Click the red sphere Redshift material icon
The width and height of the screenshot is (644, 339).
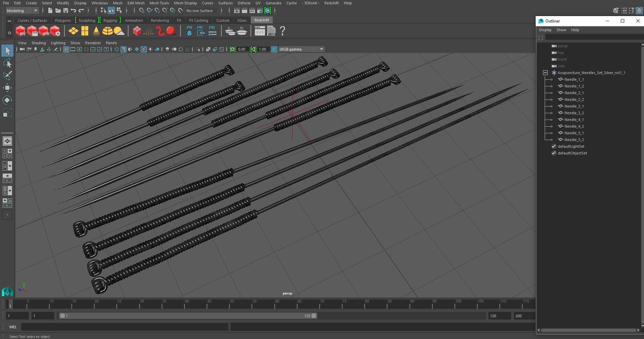tap(171, 31)
